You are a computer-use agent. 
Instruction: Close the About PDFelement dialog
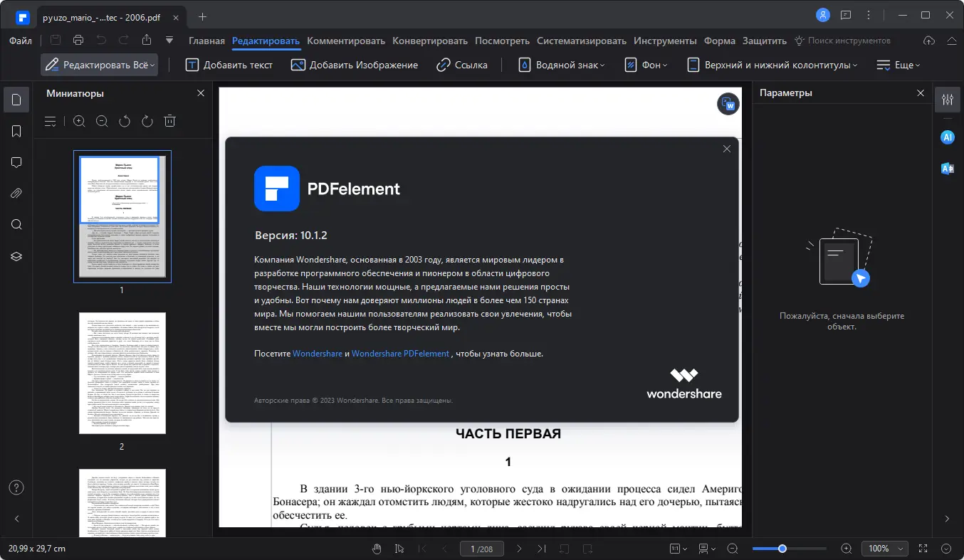coord(727,149)
